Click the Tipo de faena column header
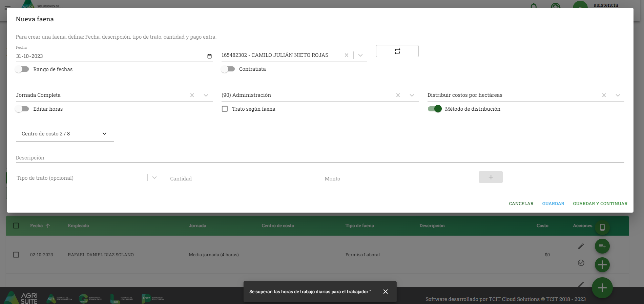Image resolution: width=644 pixels, height=304 pixels. (360, 225)
